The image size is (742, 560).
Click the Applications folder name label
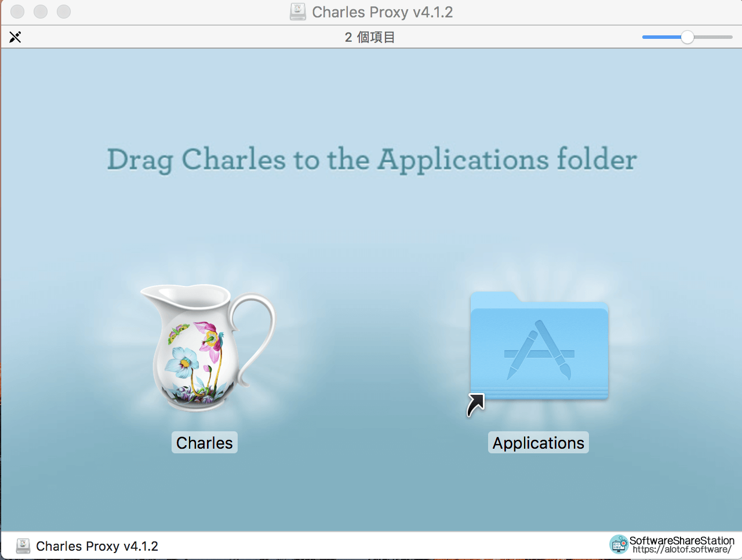(539, 443)
